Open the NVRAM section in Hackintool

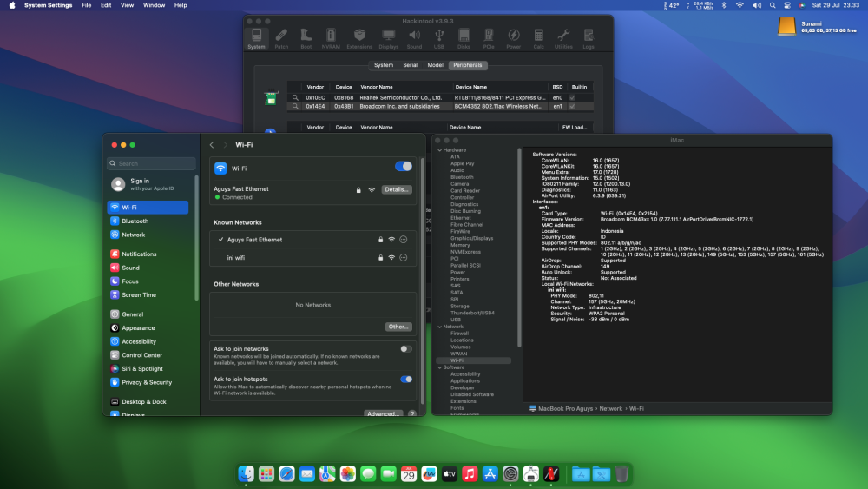click(331, 39)
